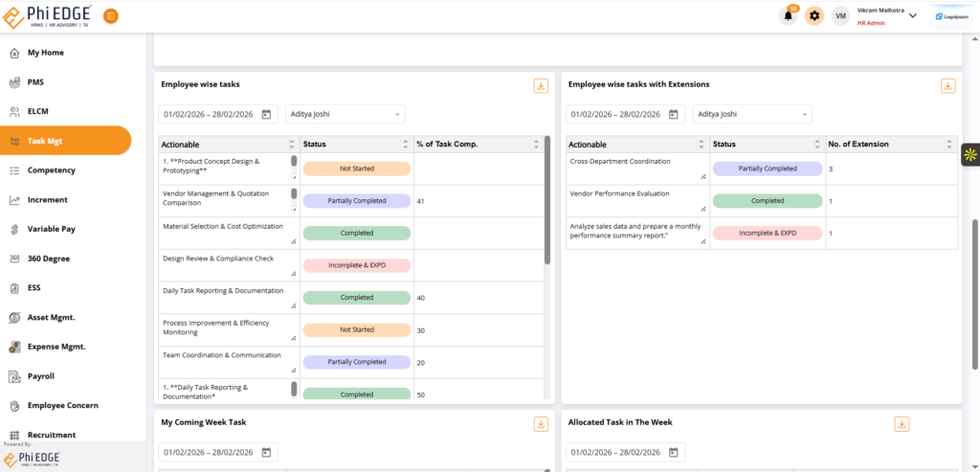The width and height of the screenshot is (980, 472).
Task: Open the PMS menu item
Action: pyautogui.click(x=35, y=82)
